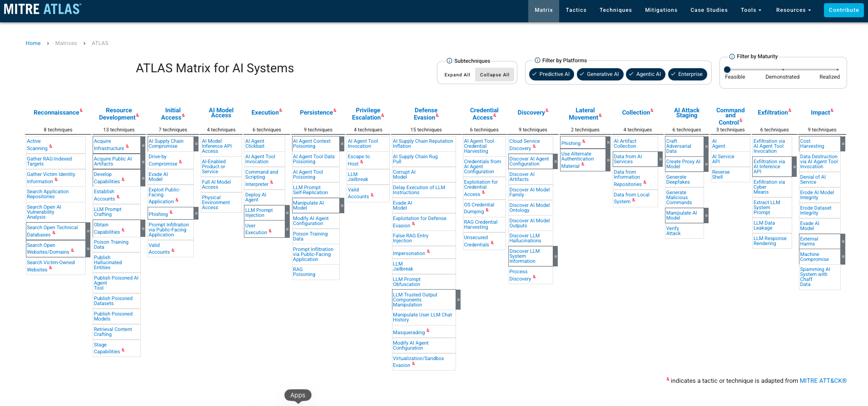Expand subtechniques of Phishing under Initial Access
This screenshot has height=406, width=868.
[196, 213]
